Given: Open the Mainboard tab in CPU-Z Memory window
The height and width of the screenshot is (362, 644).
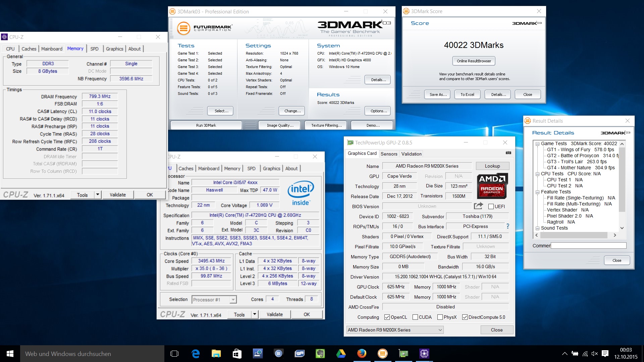Looking at the screenshot, I should 52,49.
